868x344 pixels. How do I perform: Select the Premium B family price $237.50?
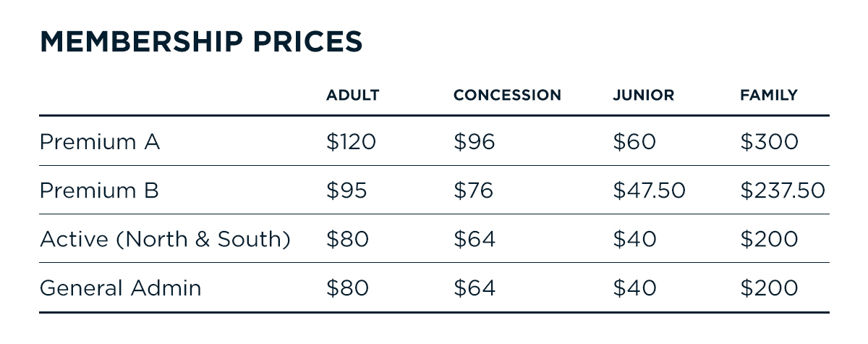(783, 190)
